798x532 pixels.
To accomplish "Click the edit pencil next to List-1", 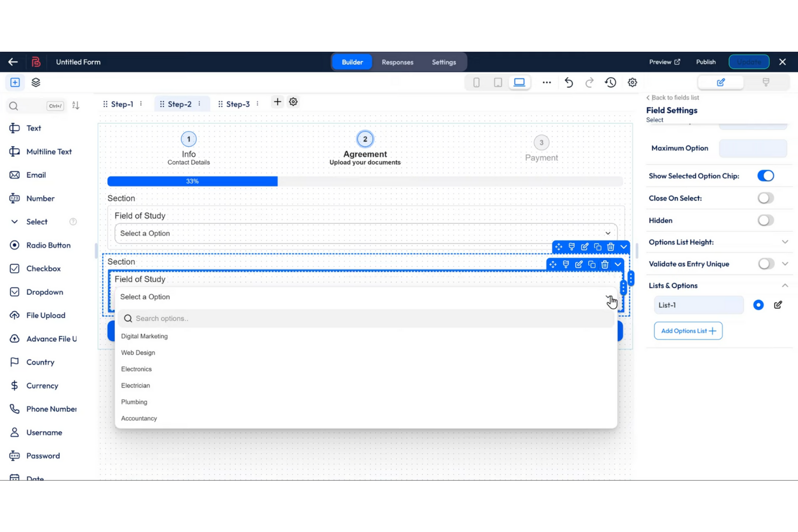I will tap(778, 305).
